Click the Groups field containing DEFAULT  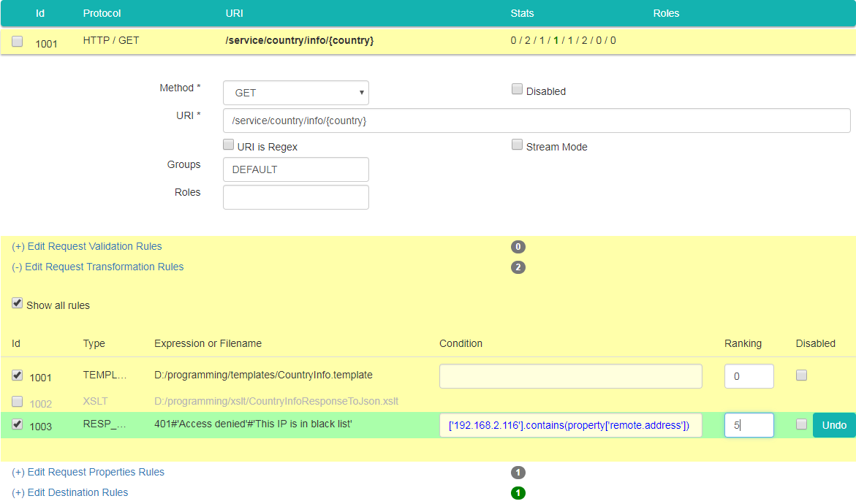(295, 169)
